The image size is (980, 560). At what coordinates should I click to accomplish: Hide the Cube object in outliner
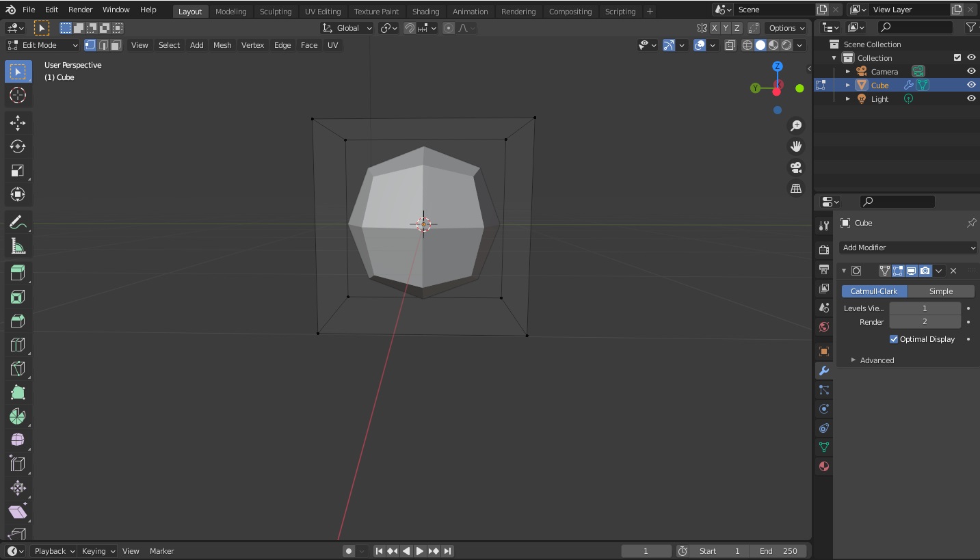[x=971, y=85]
